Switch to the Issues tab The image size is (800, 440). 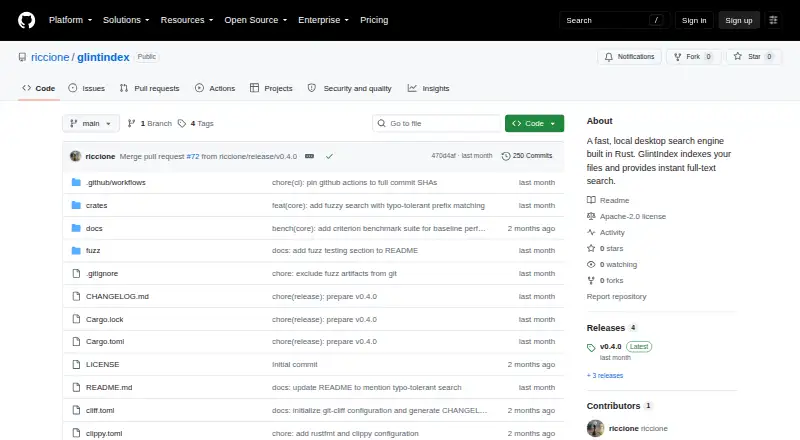[x=87, y=88]
